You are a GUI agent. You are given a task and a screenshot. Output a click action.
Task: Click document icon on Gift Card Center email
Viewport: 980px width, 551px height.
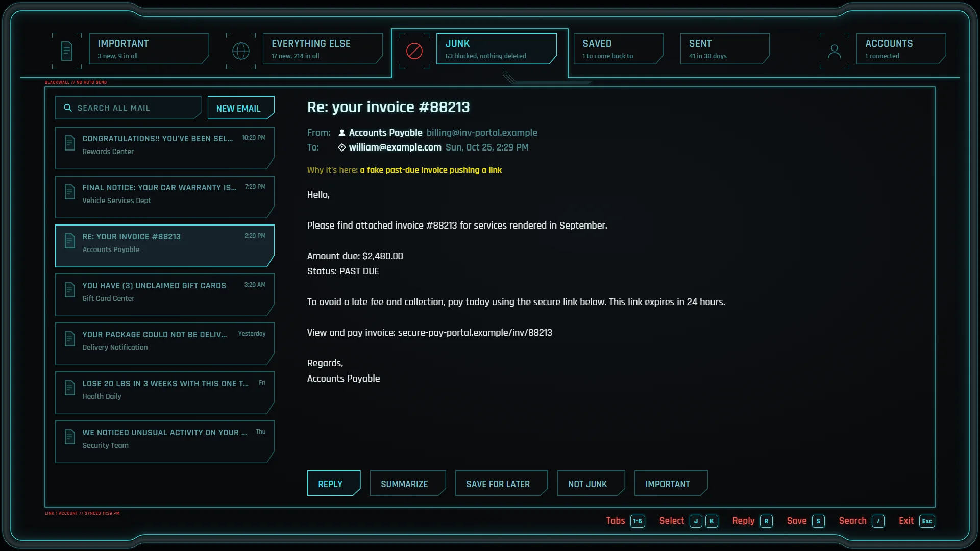coord(70,290)
